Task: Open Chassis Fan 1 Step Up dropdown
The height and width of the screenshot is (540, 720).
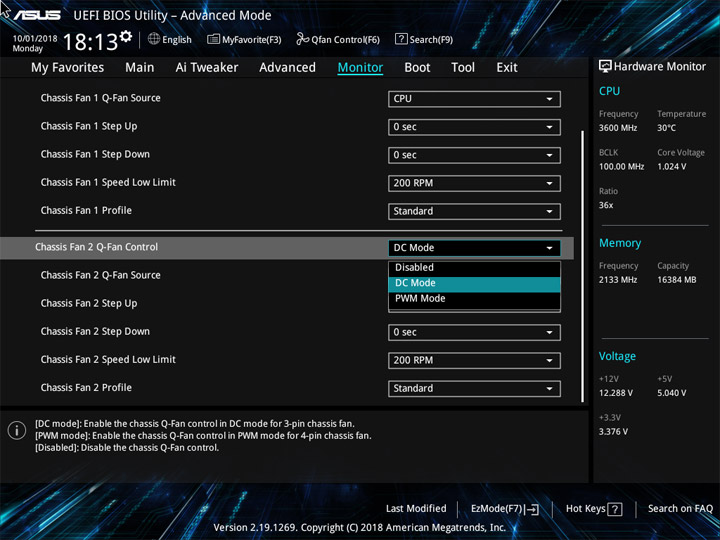Action: click(474, 127)
